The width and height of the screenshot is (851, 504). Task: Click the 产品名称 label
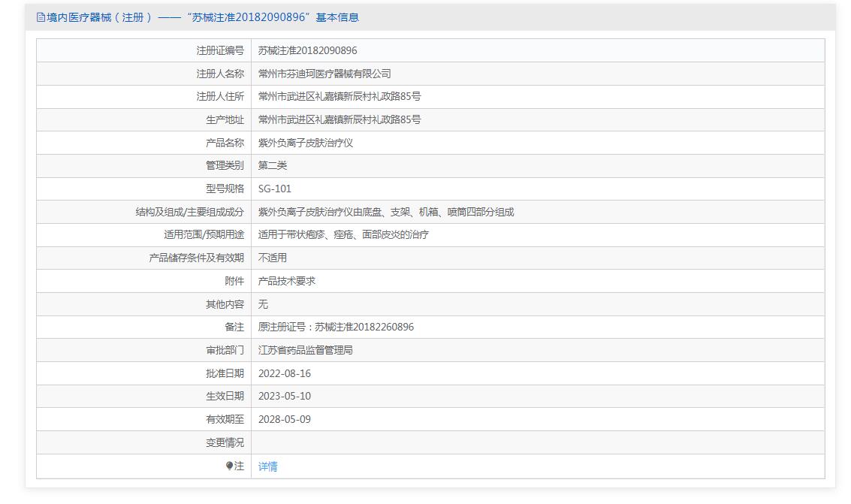tap(225, 143)
